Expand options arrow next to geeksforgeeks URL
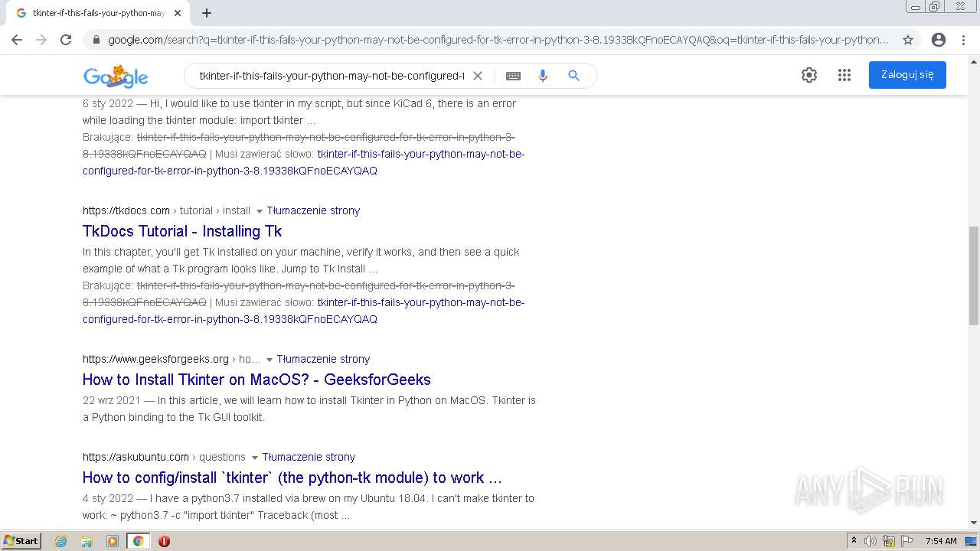The width and height of the screenshot is (980, 551). click(x=269, y=360)
